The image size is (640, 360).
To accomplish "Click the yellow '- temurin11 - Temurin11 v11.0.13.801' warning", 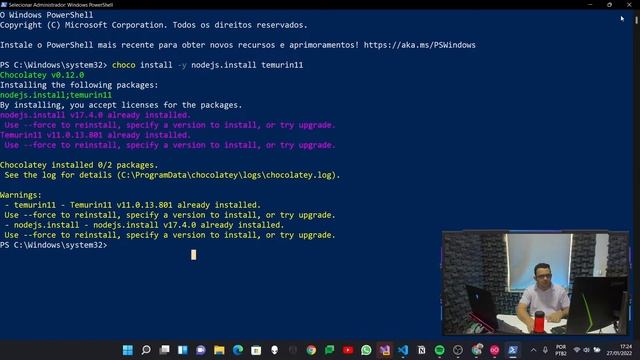I will 133,205.
